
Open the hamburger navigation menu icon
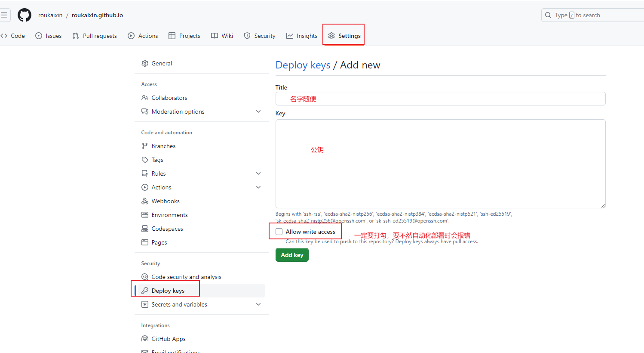point(4,15)
